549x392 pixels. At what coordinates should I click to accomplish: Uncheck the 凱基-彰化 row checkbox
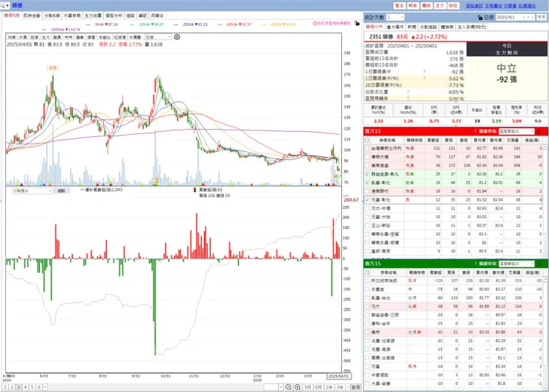366,182
